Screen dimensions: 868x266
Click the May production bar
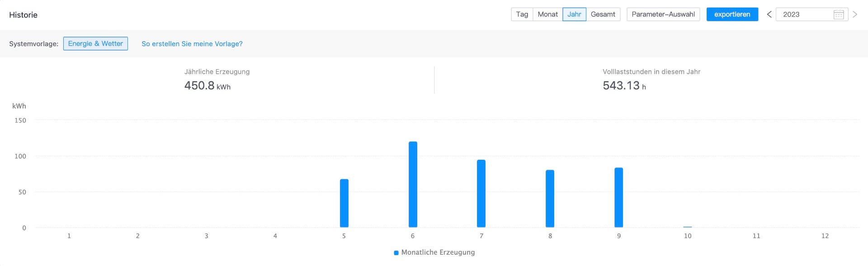pyautogui.click(x=344, y=204)
